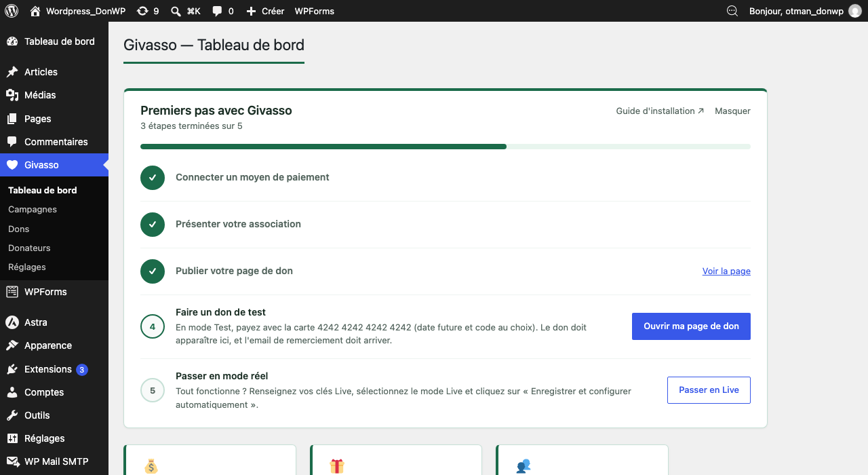Click the Wordpress_DonWP site name

tap(86, 11)
